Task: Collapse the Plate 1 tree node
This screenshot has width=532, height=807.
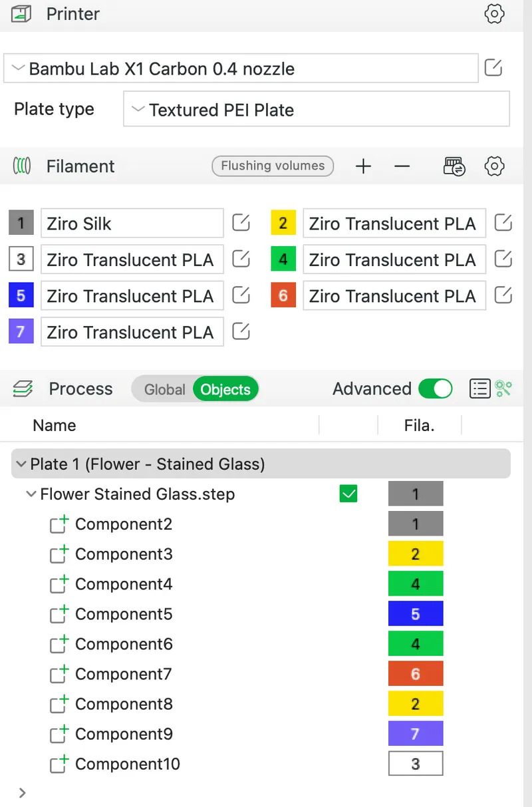Action: 22,464
